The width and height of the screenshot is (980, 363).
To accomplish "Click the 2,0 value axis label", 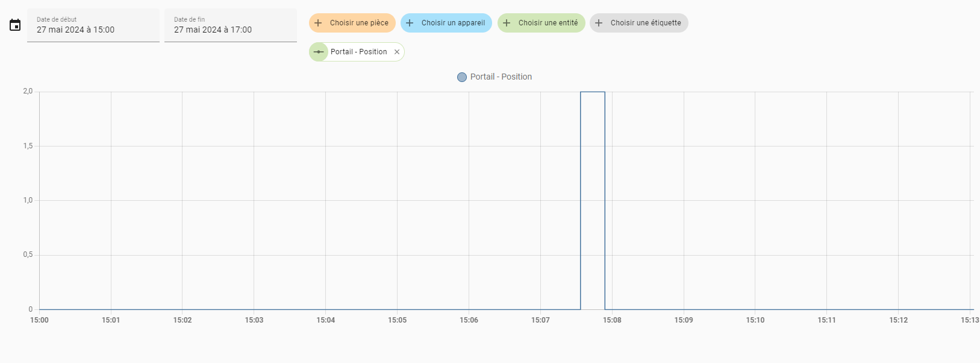I will point(28,91).
